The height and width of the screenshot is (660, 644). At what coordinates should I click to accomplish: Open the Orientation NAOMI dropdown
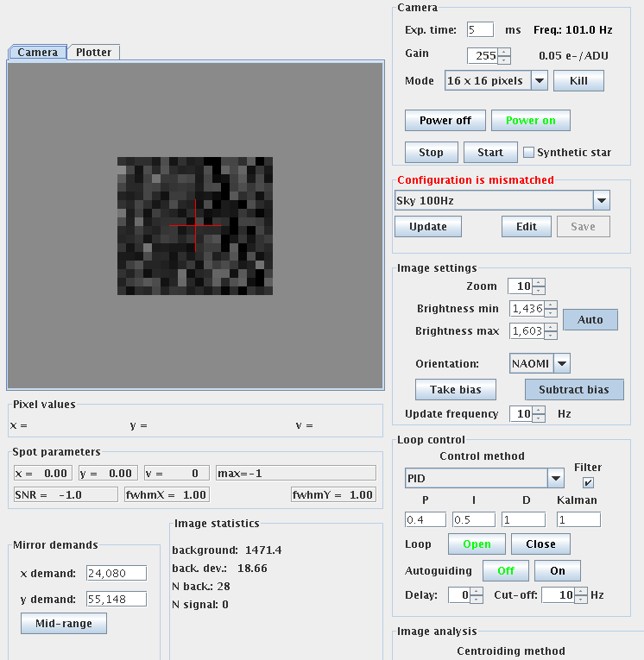(x=561, y=364)
